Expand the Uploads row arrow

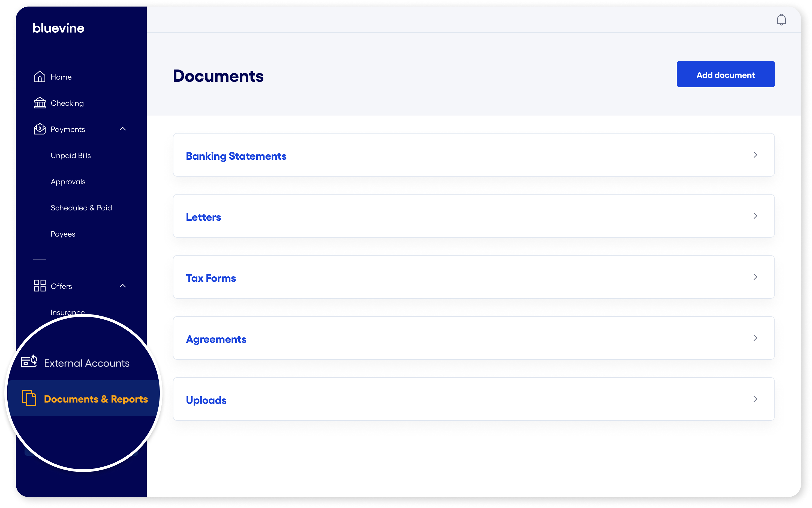[756, 399]
